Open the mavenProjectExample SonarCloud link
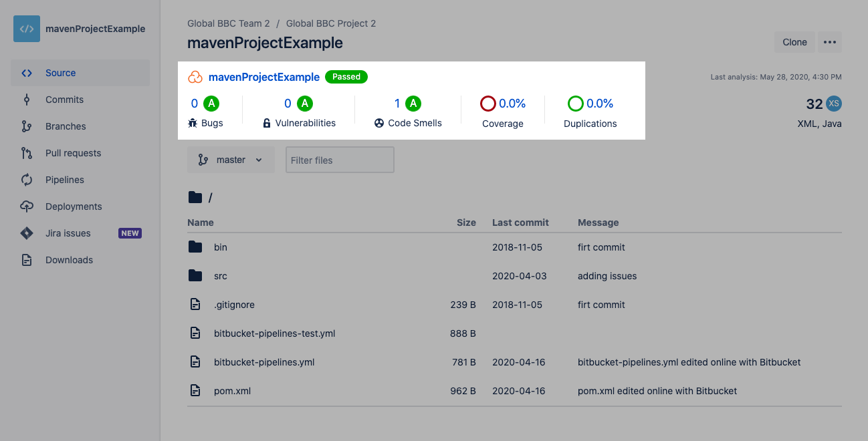 [264, 77]
